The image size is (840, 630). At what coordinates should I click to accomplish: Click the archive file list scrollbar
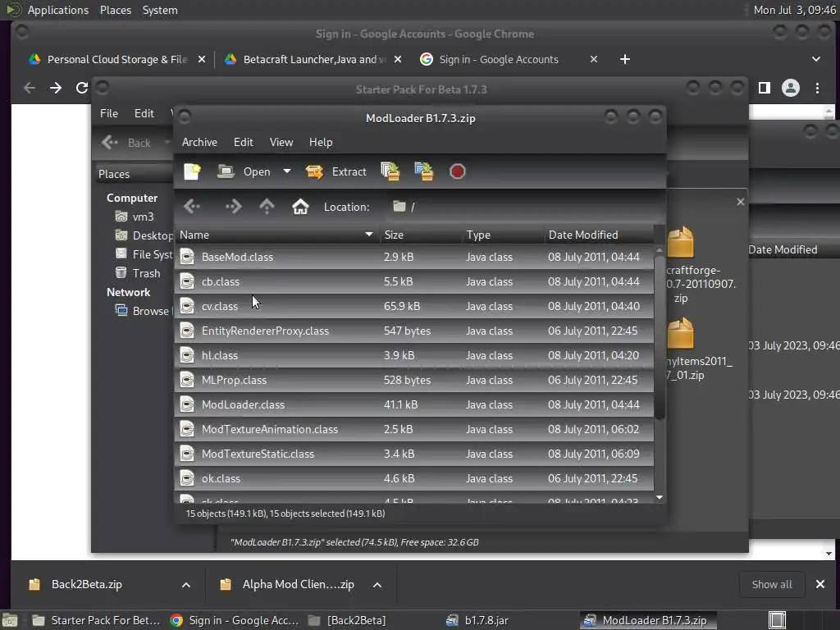pos(660,337)
